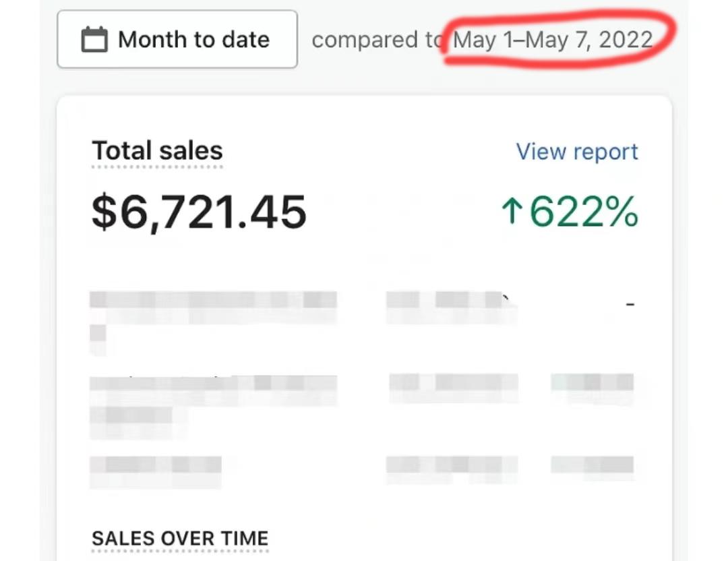
Task: Click the first blurred row label under sales total
Action: click(213, 301)
